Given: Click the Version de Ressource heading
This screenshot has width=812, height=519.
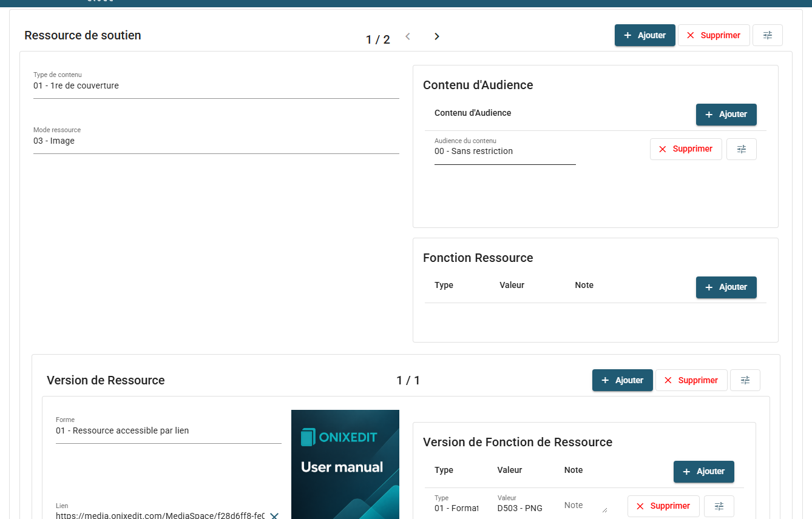Looking at the screenshot, I should tap(106, 380).
